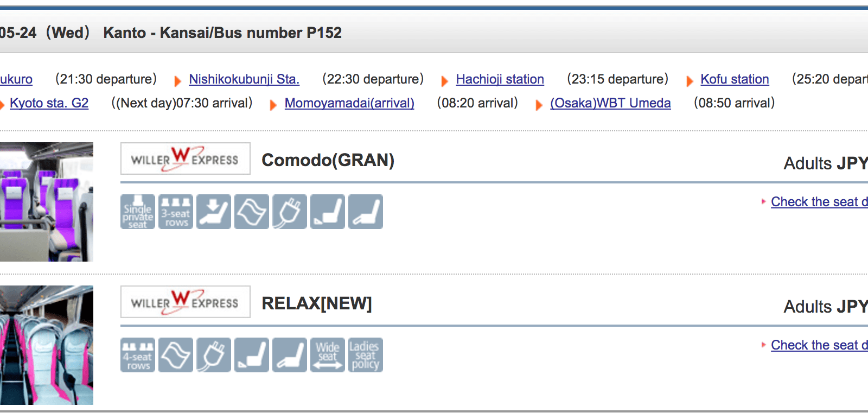Viewport: 868px width, 419px height.
Task: Check the seat details for Comodo(GRAN)
Action: (819, 202)
